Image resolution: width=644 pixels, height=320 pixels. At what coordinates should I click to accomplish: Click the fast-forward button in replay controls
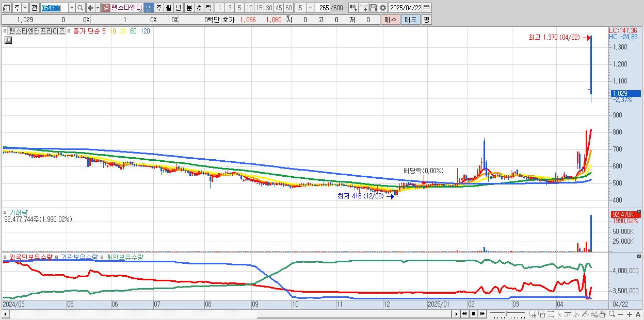482,314
